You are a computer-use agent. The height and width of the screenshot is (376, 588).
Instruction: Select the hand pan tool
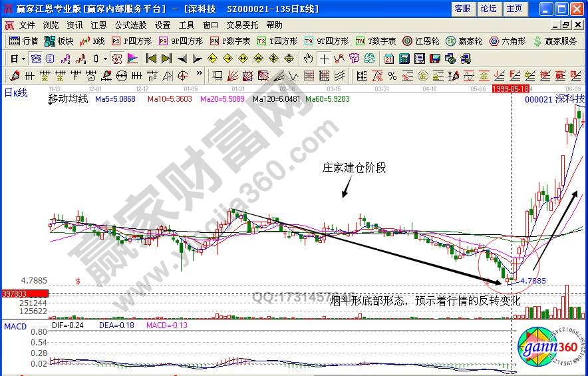(x=309, y=59)
